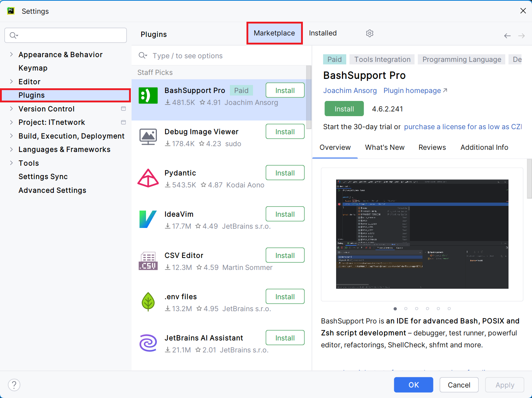Viewport: 532px width, 398px height.
Task: Open the Reviews tab
Action: [432, 148]
